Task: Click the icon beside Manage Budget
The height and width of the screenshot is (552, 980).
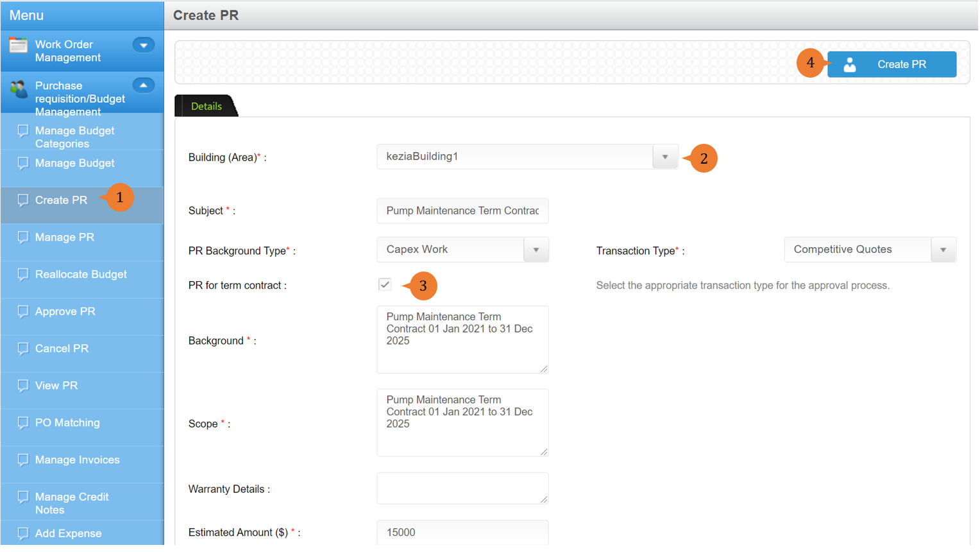Action: [x=23, y=164]
